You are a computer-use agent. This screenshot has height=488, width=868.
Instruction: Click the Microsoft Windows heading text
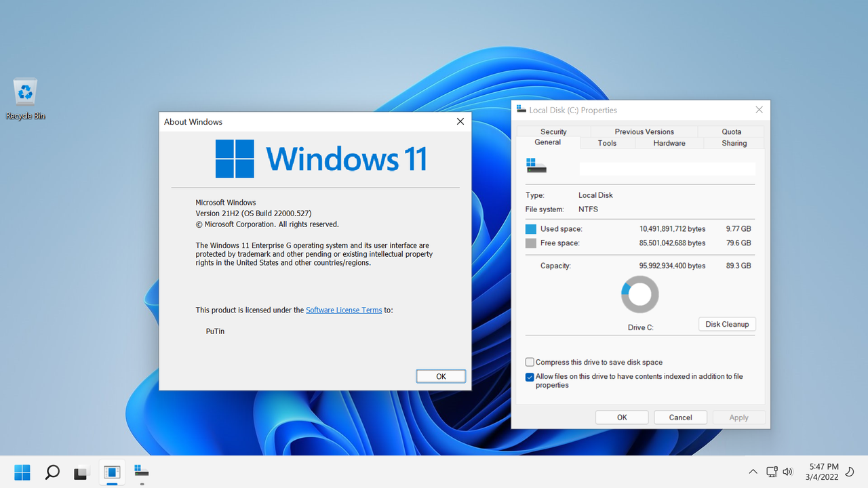click(x=226, y=203)
